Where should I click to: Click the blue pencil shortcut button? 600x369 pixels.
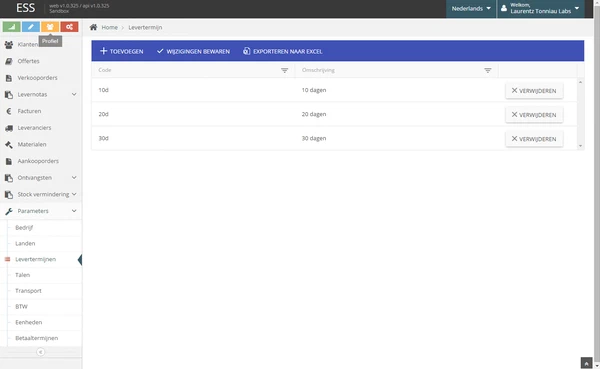(31, 27)
